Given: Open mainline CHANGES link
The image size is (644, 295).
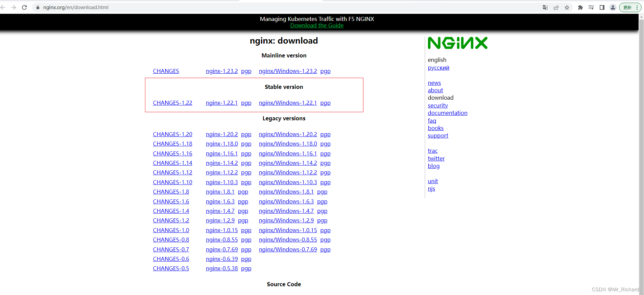Looking at the screenshot, I should tap(166, 71).
